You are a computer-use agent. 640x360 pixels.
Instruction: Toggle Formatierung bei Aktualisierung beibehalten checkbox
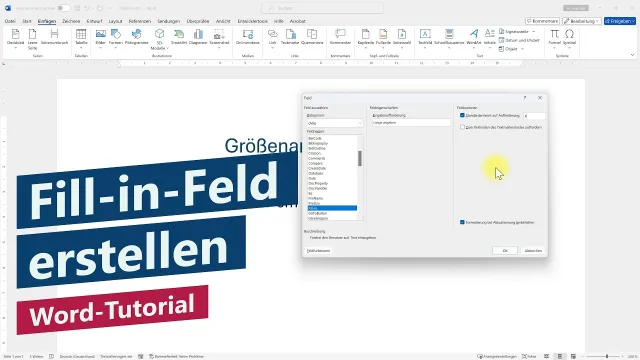[462, 222]
